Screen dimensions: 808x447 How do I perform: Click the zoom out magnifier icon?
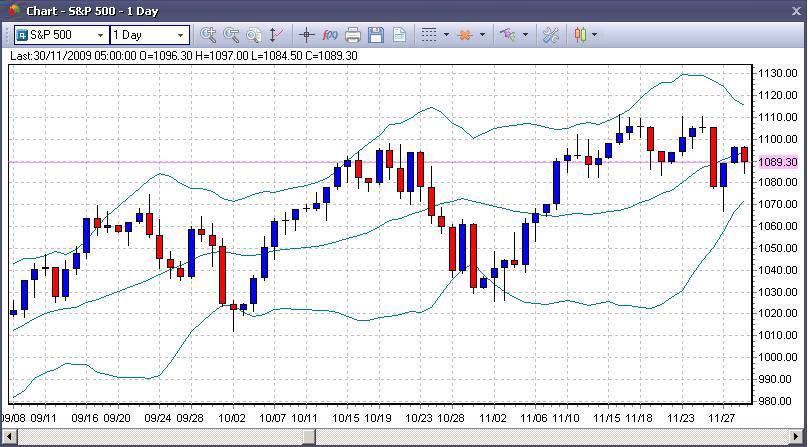pyautogui.click(x=231, y=35)
